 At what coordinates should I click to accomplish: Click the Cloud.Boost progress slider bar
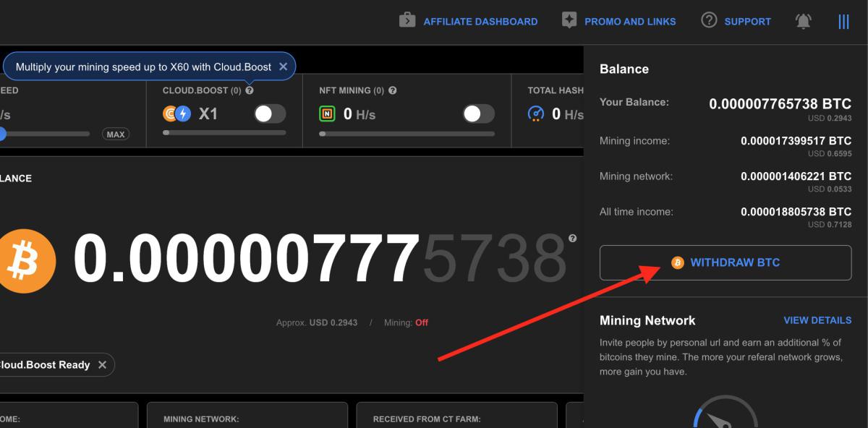224,133
